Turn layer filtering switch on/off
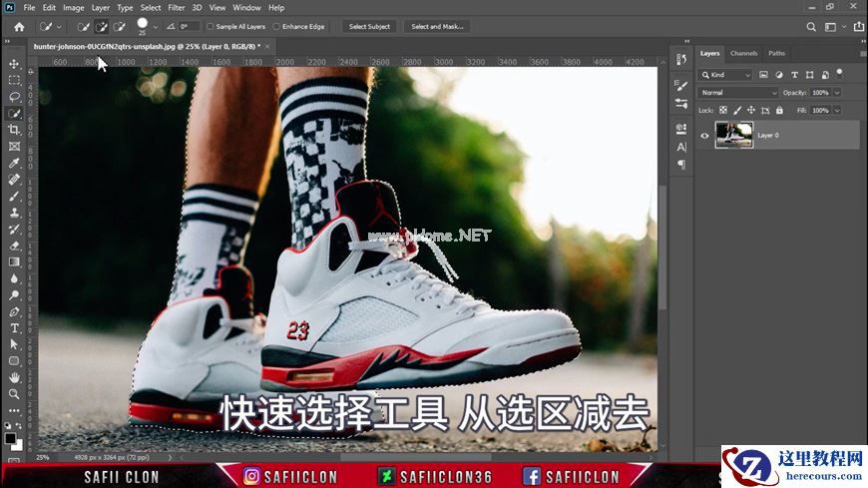Viewport: 868px width, 488px height. 840,73
